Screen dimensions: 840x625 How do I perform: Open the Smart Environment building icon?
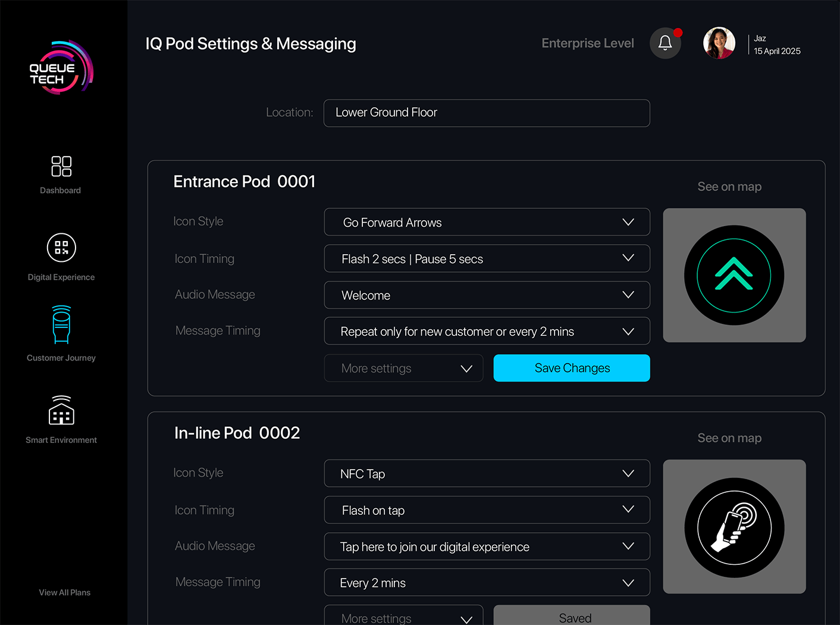[x=61, y=410]
